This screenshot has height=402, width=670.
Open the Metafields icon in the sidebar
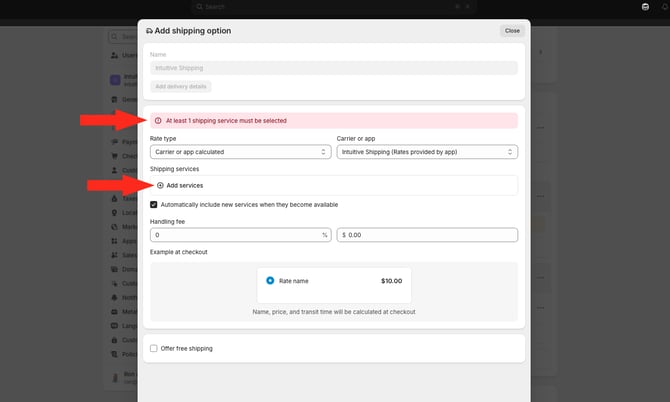[114, 312]
